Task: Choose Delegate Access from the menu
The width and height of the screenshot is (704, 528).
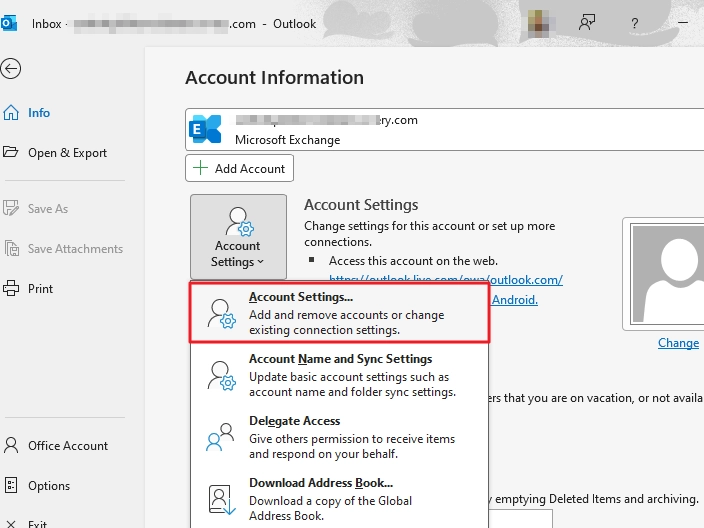Action: coord(339,437)
